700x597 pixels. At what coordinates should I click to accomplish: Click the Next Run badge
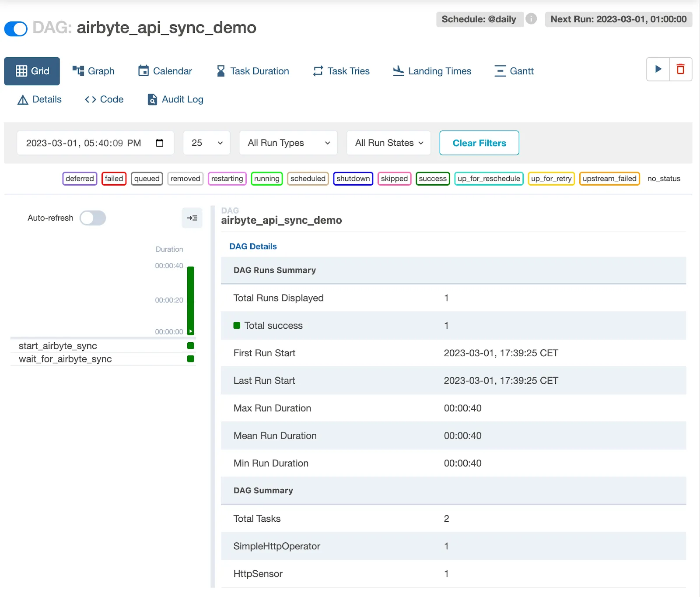(618, 19)
